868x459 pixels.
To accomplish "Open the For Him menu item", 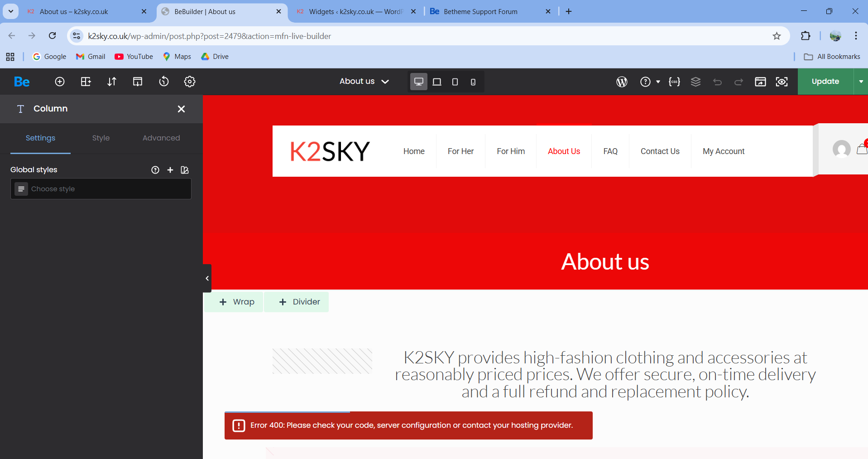I will [x=511, y=151].
